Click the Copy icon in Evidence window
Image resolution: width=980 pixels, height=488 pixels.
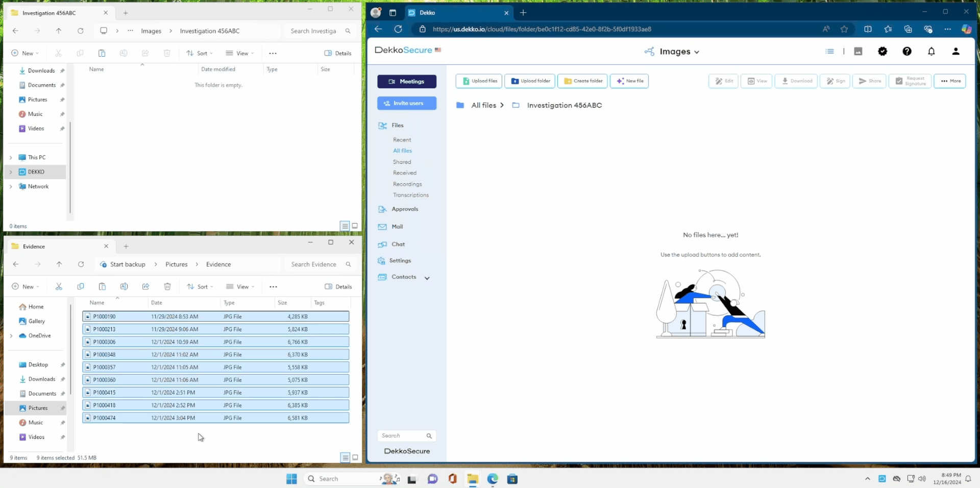[80, 287]
